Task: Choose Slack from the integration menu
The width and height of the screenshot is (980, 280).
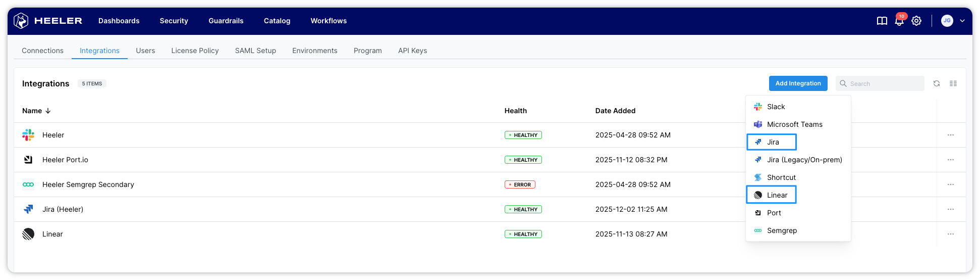Action: point(776,107)
